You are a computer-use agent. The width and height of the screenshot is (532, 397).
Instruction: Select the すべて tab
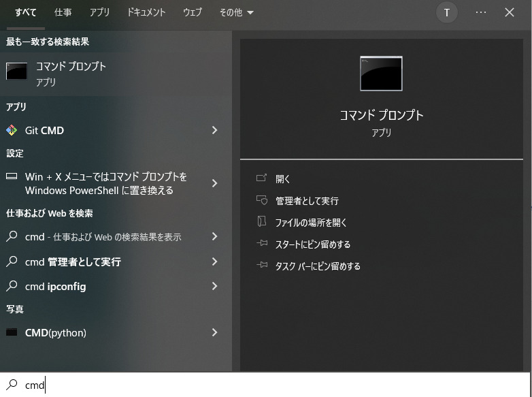pyautogui.click(x=25, y=12)
